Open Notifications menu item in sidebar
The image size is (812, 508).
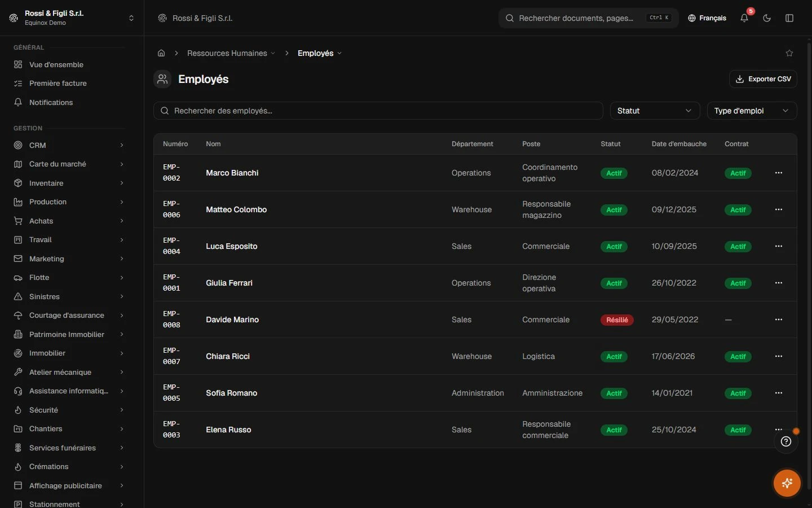click(69, 102)
